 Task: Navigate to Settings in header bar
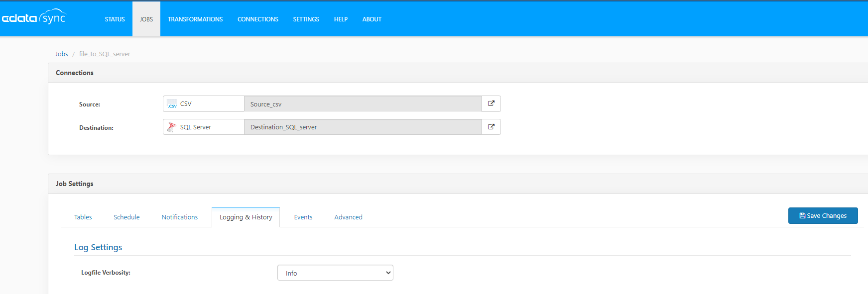click(306, 19)
